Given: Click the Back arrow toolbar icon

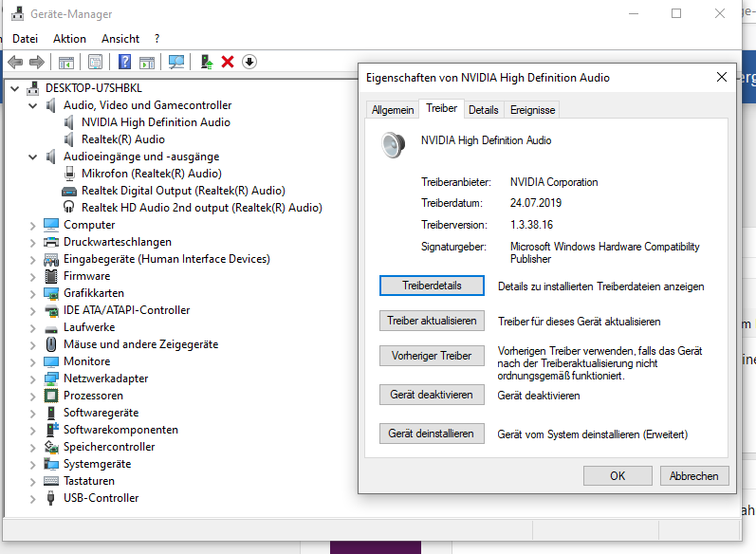Looking at the screenshot, I should pos(15,62).
